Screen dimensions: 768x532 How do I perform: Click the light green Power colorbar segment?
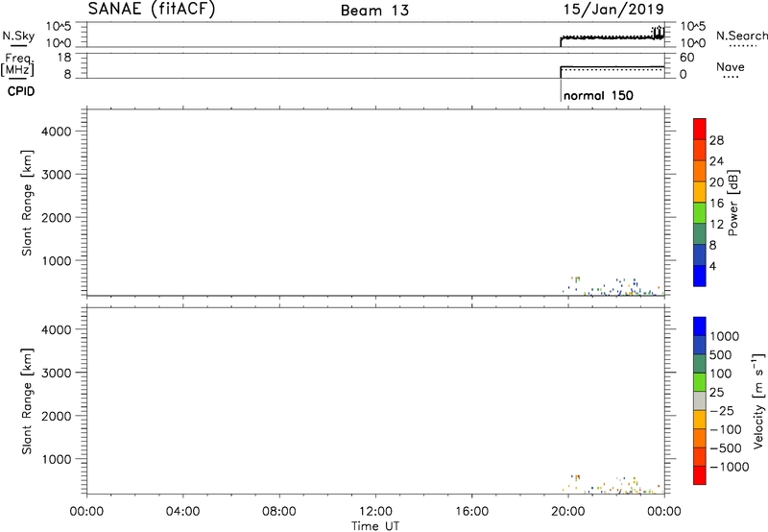pos(700,212)
